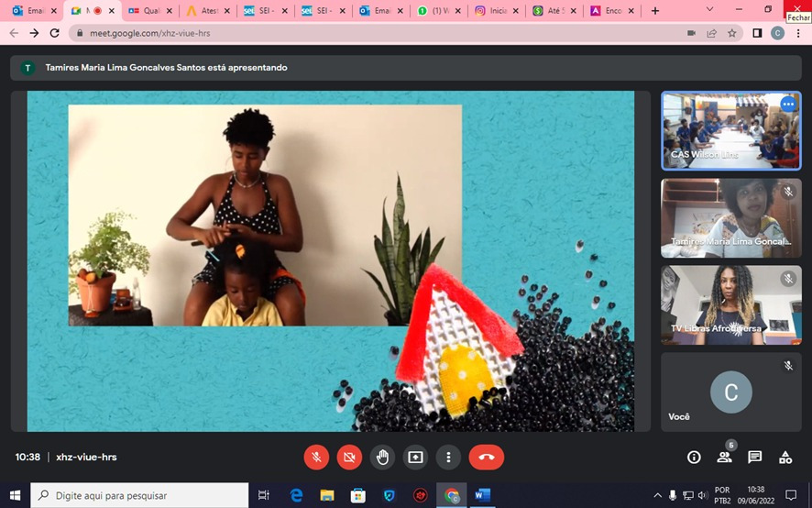Select TV Libras Afrodiversa video tile
The width and height of the screenshot is (812, 508).
click(x=730, y=305)
